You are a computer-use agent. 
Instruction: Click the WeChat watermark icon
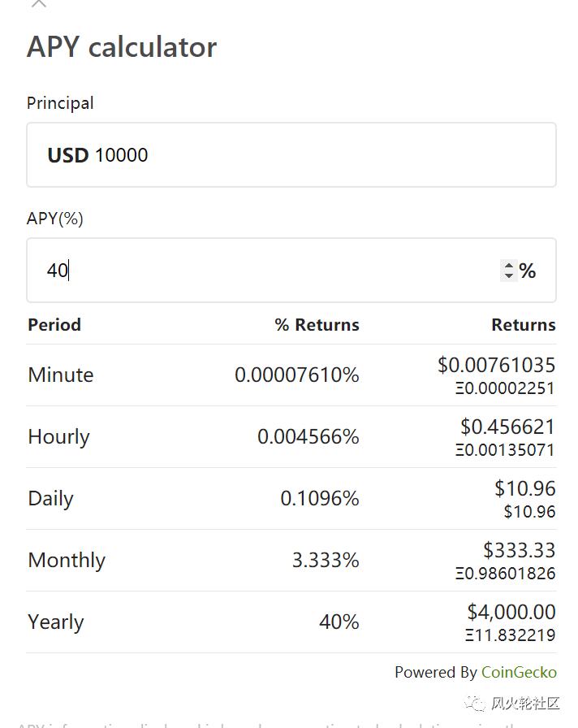(x=476, y=704)
